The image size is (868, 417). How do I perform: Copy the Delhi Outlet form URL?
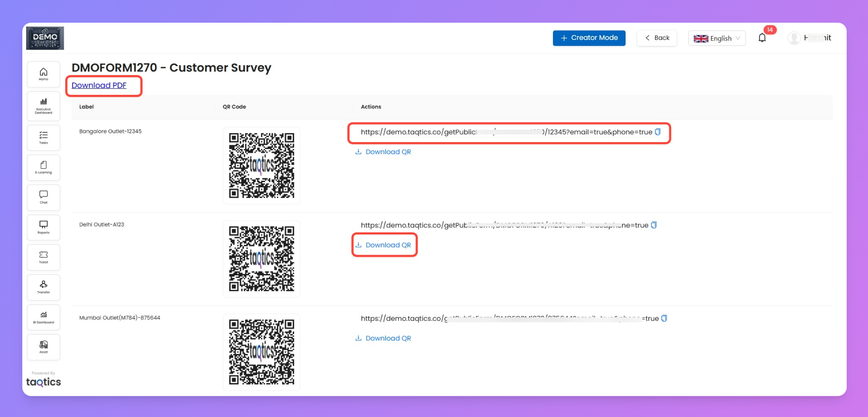[654, 225]
